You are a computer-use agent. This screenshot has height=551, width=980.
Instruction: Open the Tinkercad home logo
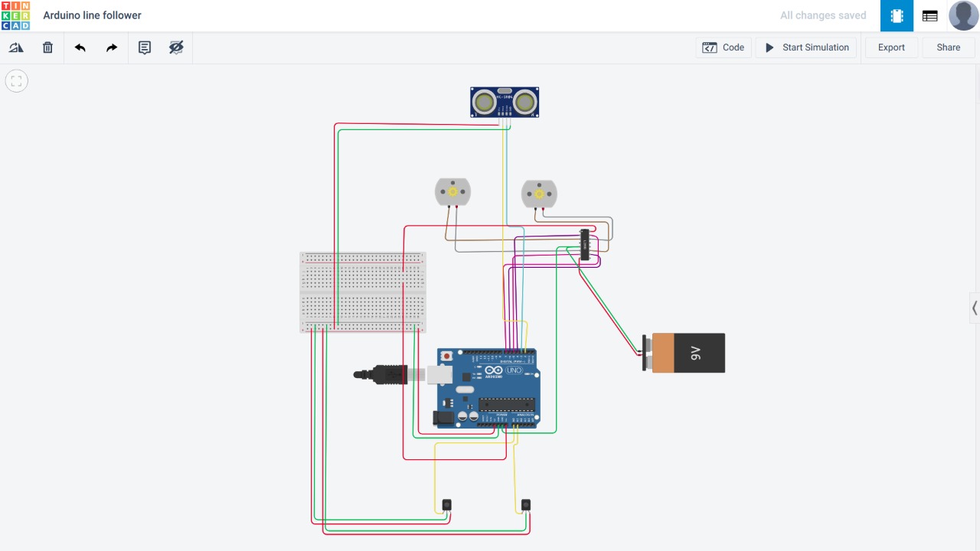point(15,15)
